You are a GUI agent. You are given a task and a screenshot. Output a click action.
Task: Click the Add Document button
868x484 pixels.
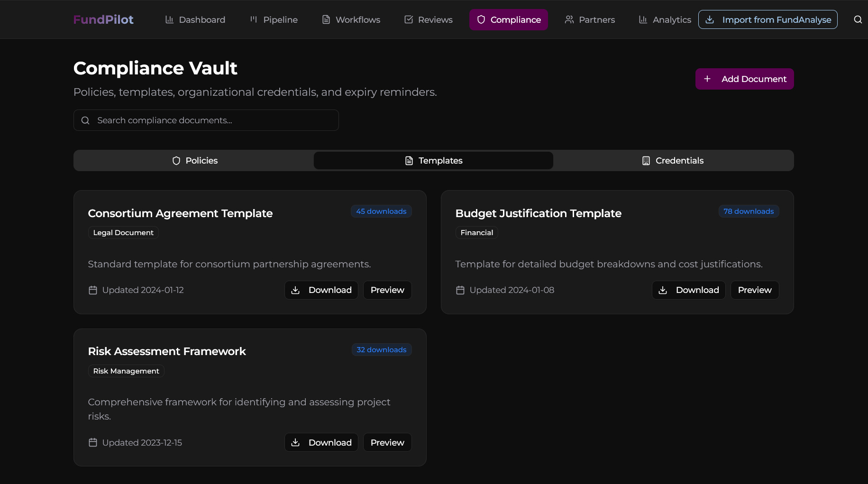point(744,79)
